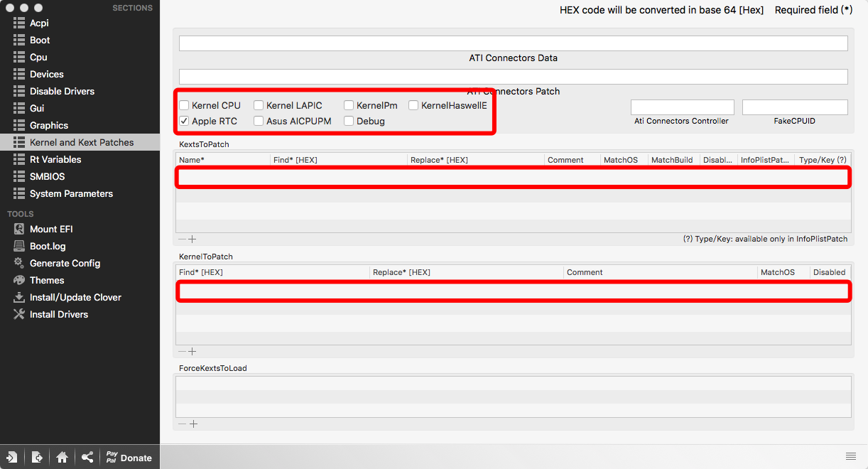Click KextsToPatch Replace* [HEX] column header

point(476,160)
